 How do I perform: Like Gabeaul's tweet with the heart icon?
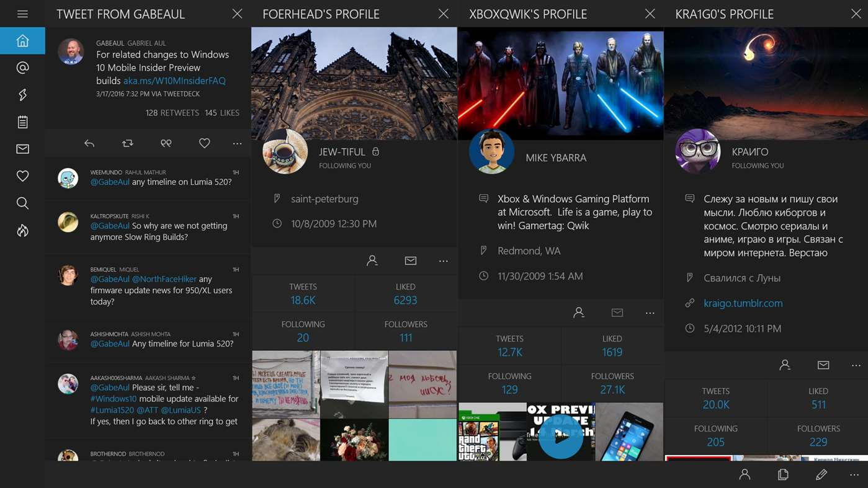[x=204, y=143]
